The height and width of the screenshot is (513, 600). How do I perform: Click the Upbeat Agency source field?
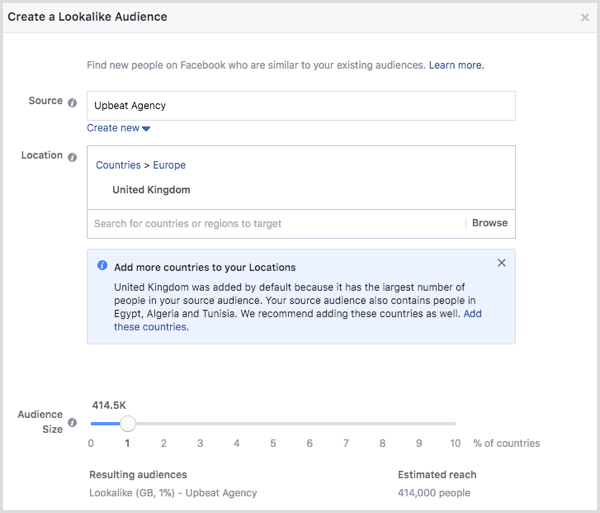(301, 106)
